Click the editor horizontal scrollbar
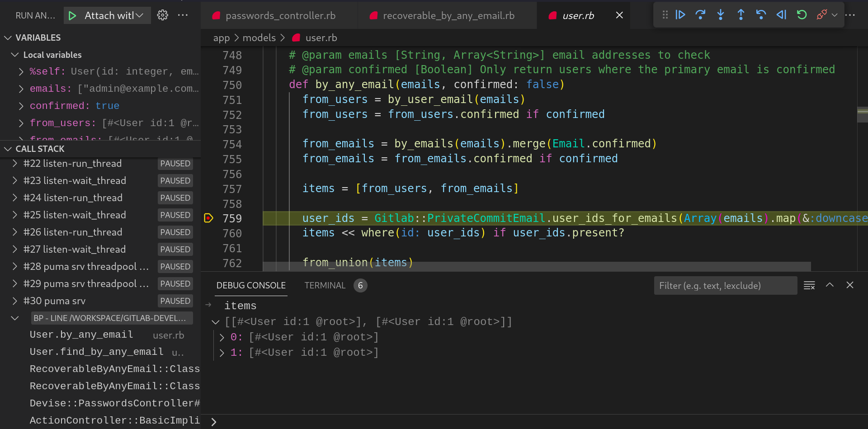Screen dimensions: 868x429 537,266
